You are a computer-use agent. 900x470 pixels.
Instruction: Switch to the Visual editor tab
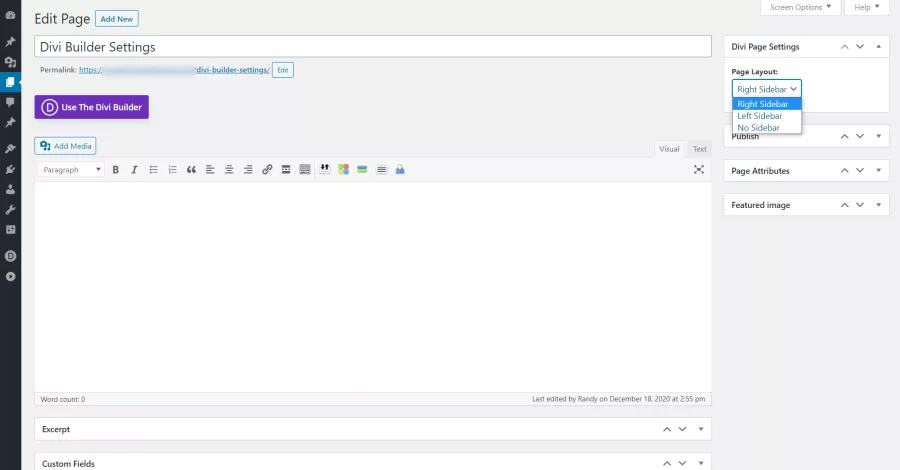click(669, 149)
